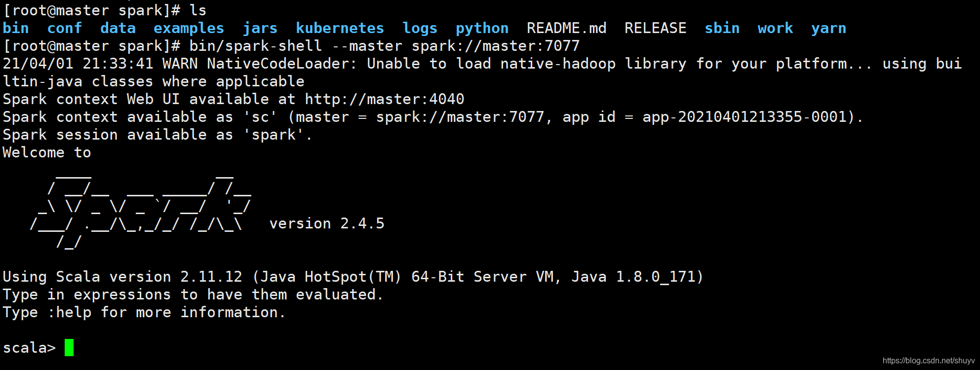Click the 'conf' directory name

tap(64, 28)
